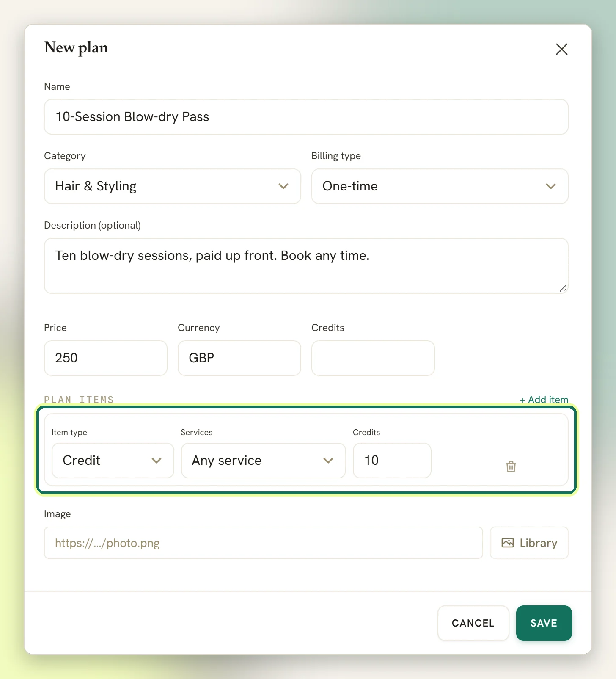
Task: Click the "Billing type" label
Action: 336,156
